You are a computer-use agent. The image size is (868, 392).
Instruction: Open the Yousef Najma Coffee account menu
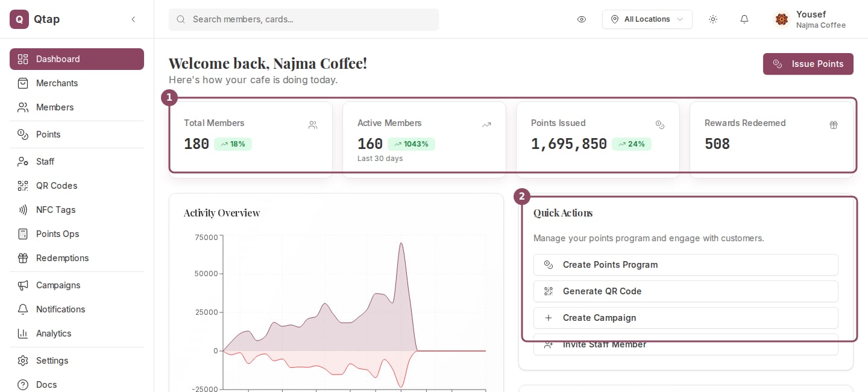(x=811, y=19)
